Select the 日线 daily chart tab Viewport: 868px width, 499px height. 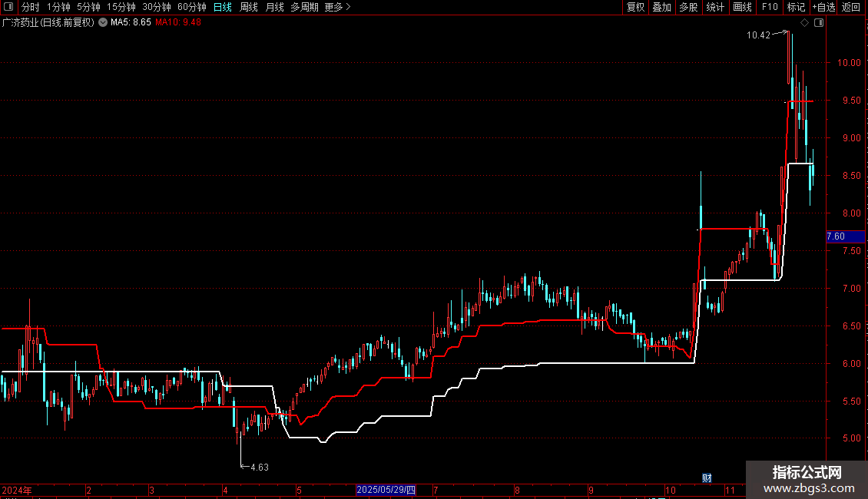223,7
